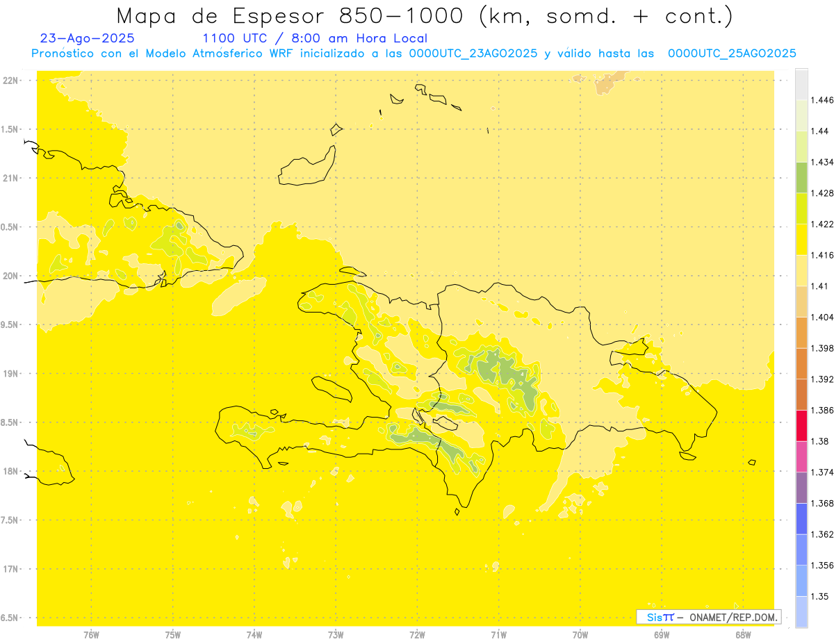Pick the tan legend swatch between 1.404 and 1.41
The height and width of the screenshot is (644, 834).
(801, 302)
